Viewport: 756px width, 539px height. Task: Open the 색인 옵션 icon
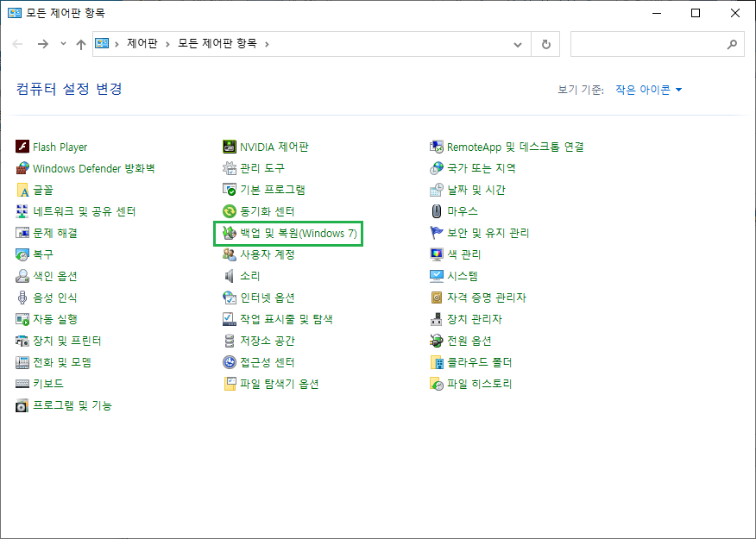coord(22,276)
